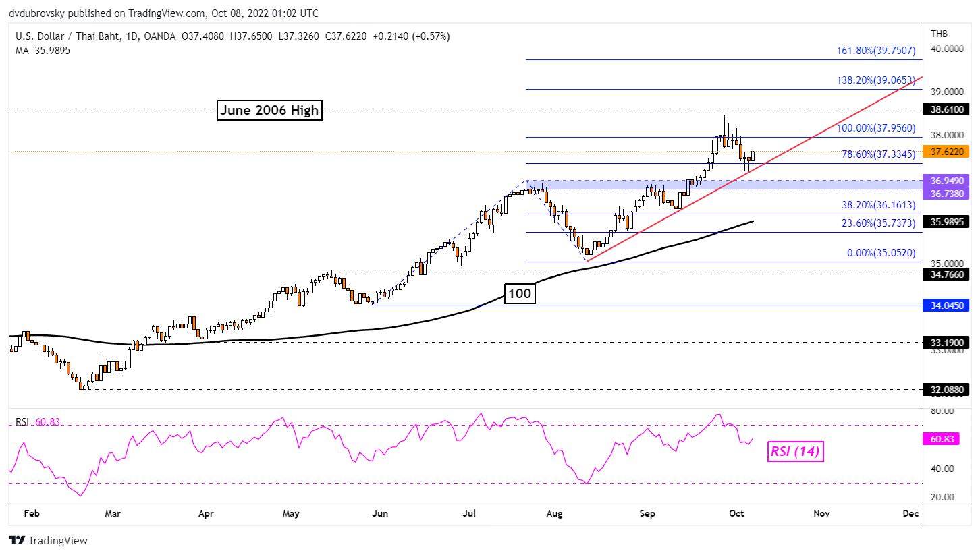Click the 20.00 RSI scale value
Screen dimensions: 980x555
[x=941, y=497]
